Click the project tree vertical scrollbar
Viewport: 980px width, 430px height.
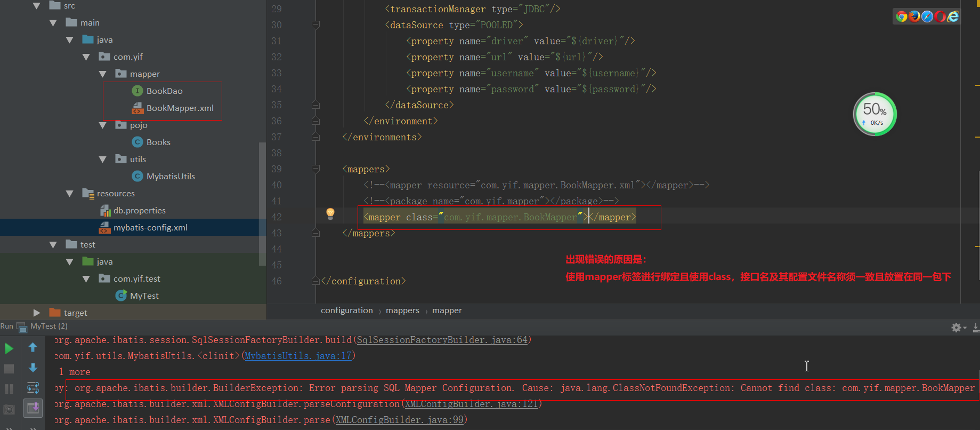262,204
